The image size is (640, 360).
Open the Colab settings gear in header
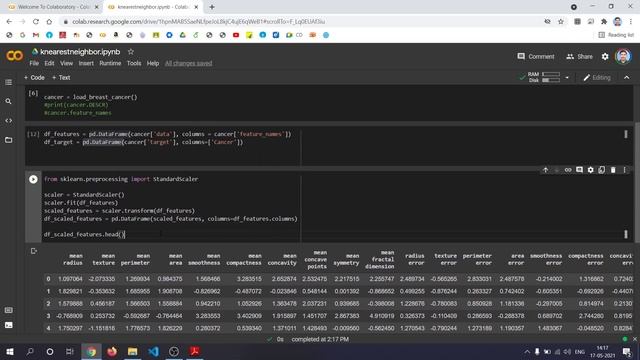(605, 57)
